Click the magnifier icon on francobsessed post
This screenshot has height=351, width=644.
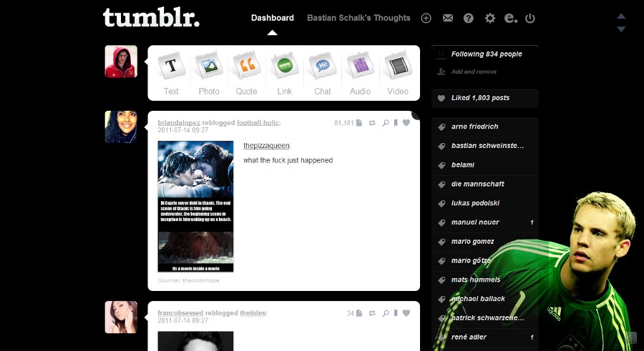385,313
